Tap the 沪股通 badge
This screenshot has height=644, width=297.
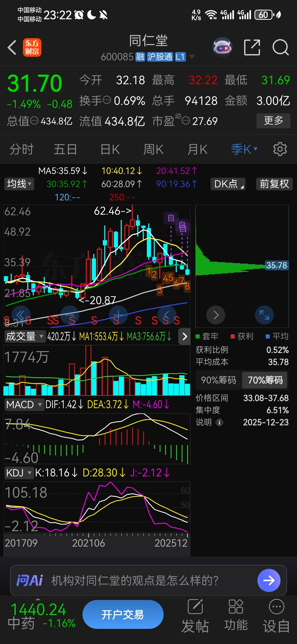click(160, 57)
